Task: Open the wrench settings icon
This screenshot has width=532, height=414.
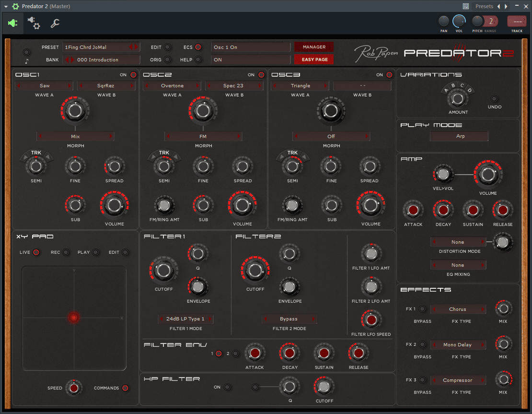Action: 55,23
